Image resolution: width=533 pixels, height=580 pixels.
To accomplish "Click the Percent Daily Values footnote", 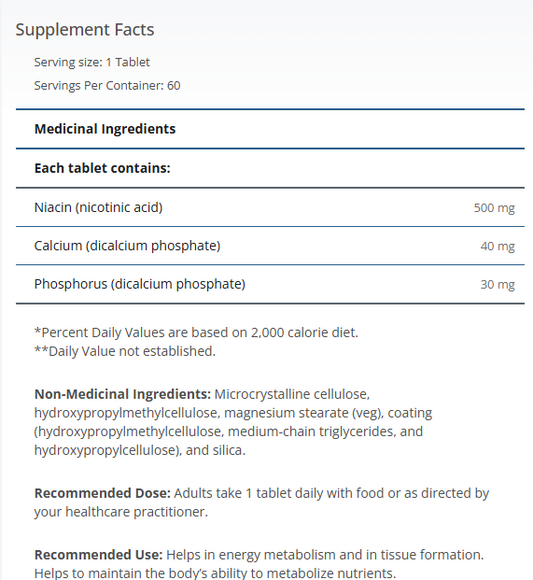I will click(x=196, y=333).
